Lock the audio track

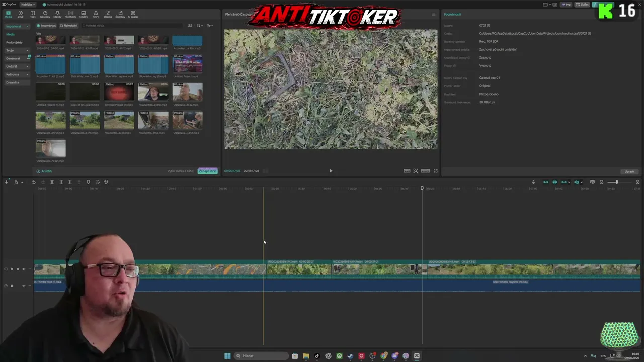pyautogui.click(x=12, y=286)
